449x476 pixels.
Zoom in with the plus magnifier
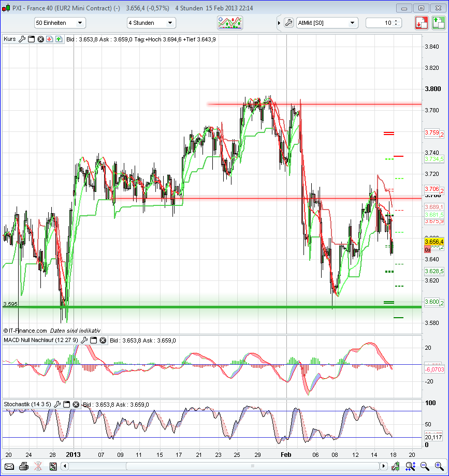(439, 466)
